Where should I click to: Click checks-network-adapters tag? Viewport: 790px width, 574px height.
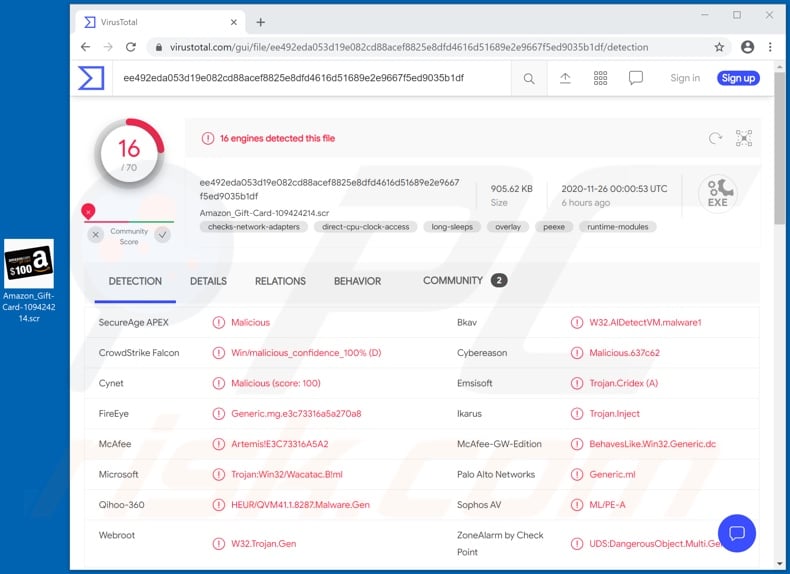(253, 227)
